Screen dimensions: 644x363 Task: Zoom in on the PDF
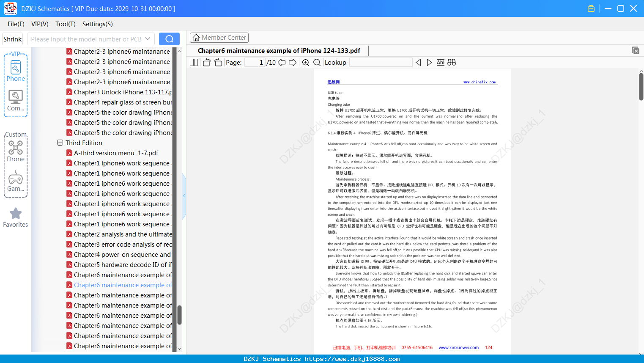(x=306, y=63)
